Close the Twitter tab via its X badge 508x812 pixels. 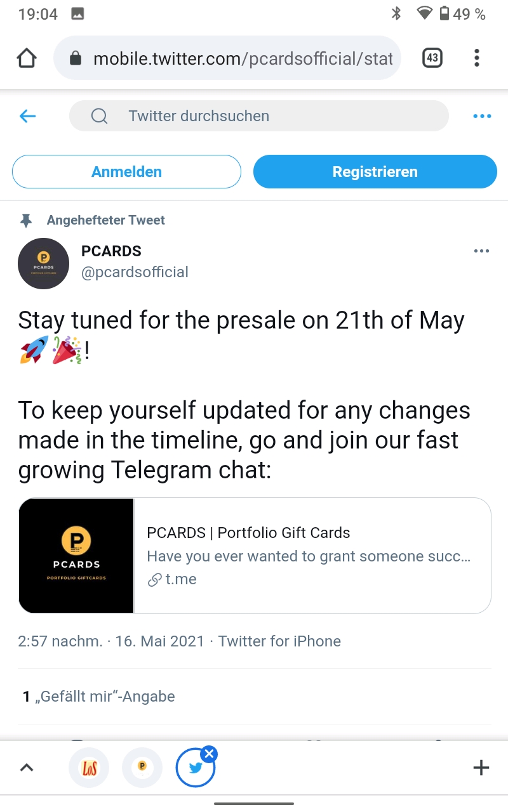(209, 754)
